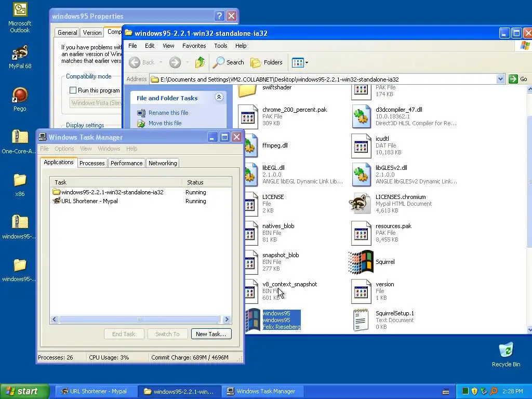This screenshot has height=399, width=532.
Task: Select the d3dcompiler_47.dll file icon
Action: (x=361, y=116)
